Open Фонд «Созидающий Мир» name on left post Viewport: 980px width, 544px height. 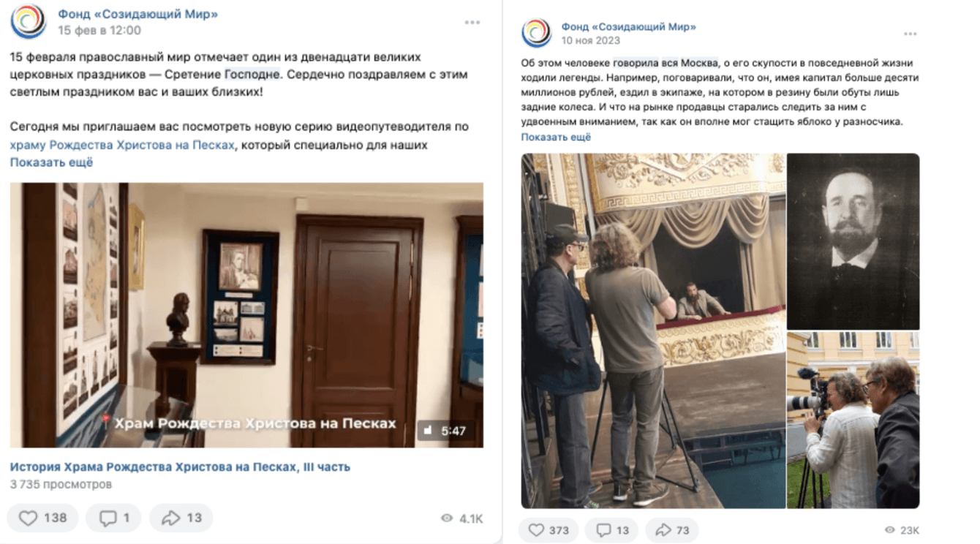[138, 14]
